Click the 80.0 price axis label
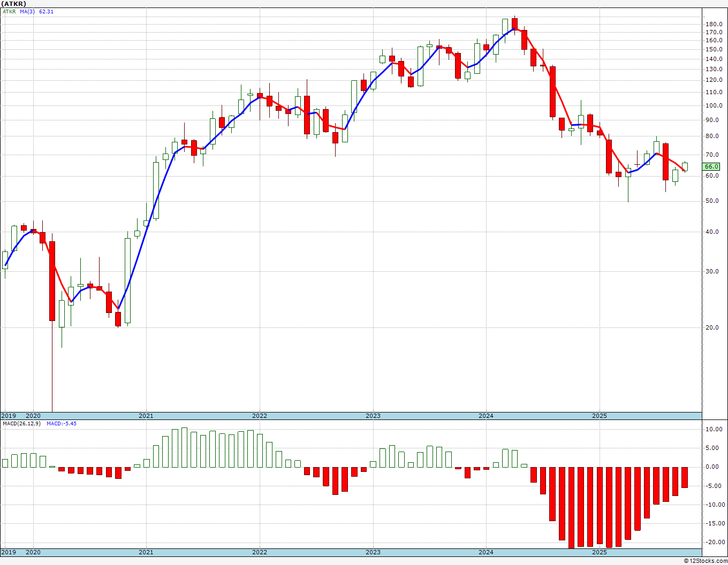Viewport: 728px width, 565px height. coord(712,136)
